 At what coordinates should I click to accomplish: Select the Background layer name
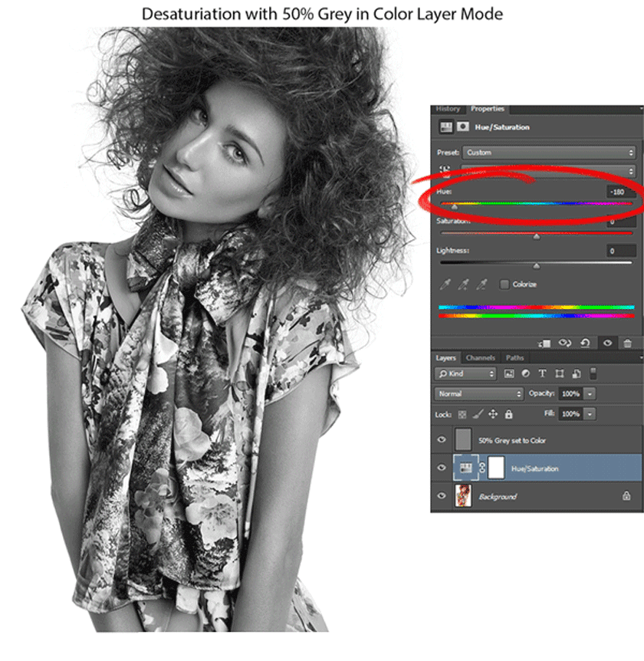[498, 497]
